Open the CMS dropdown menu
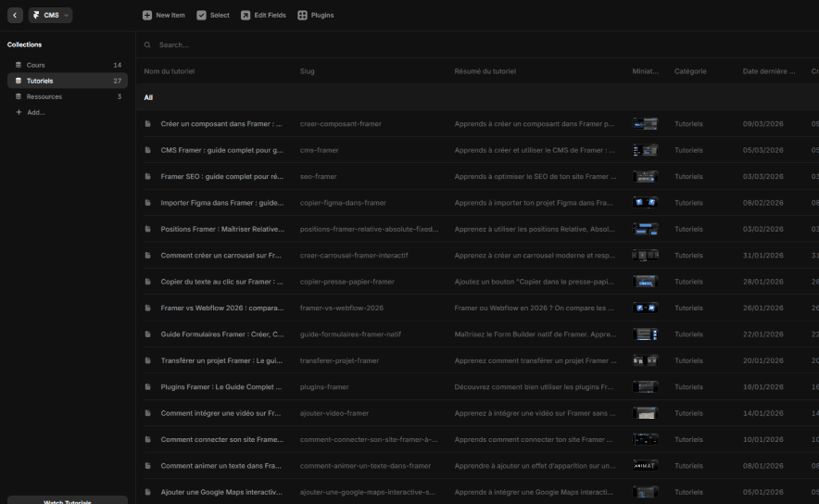Screen dimensions: 819x504 50,15
